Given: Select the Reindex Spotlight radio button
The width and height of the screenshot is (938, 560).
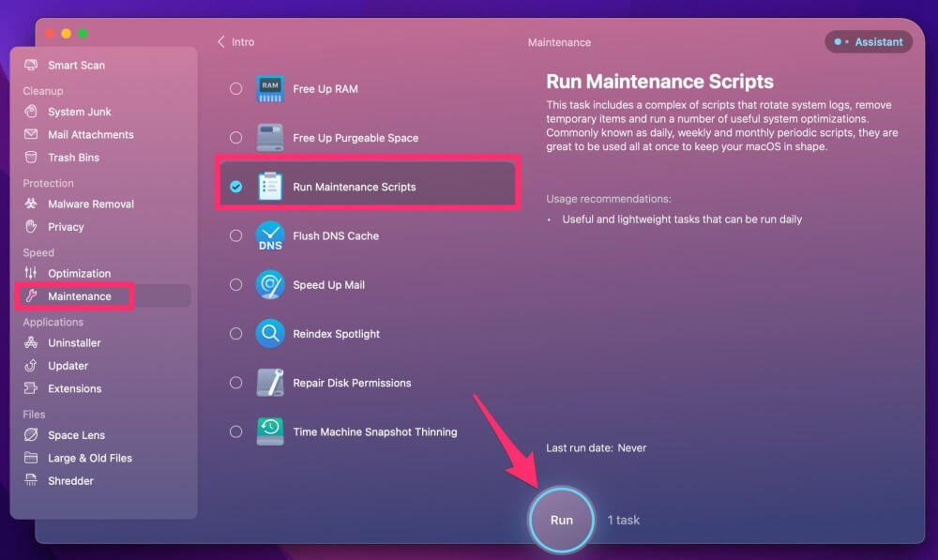Looking at the screenshot, I should pyautogui.click(x=235, y=334).
